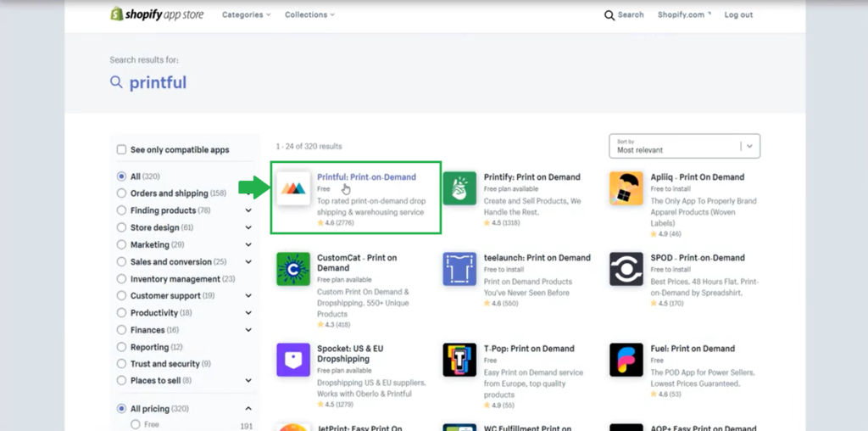Select Finances radio filter
Viewport: 868px width, 431px height.
coord(121,330)
